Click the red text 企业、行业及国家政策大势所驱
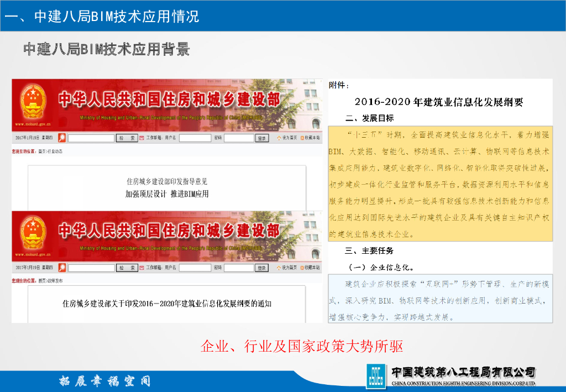Viewport: 566px width, 392px height. (302, 346)
